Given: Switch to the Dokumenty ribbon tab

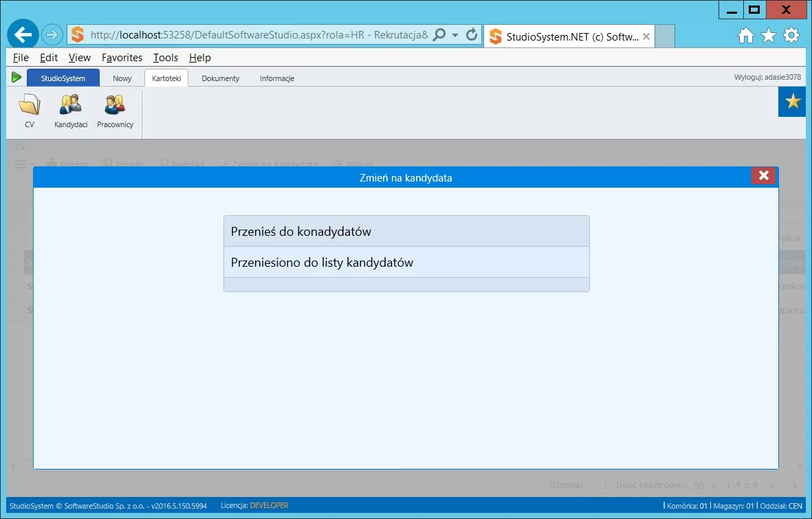Looking at the screenshot, I should (x=221, y=78).
